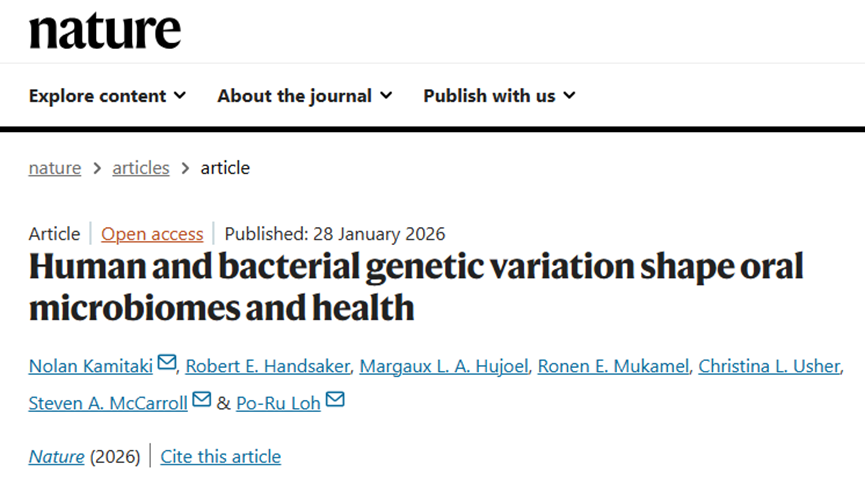865x486 pixels.
Task: Go to nature breadcrumb link
Action: click(55, 168)
